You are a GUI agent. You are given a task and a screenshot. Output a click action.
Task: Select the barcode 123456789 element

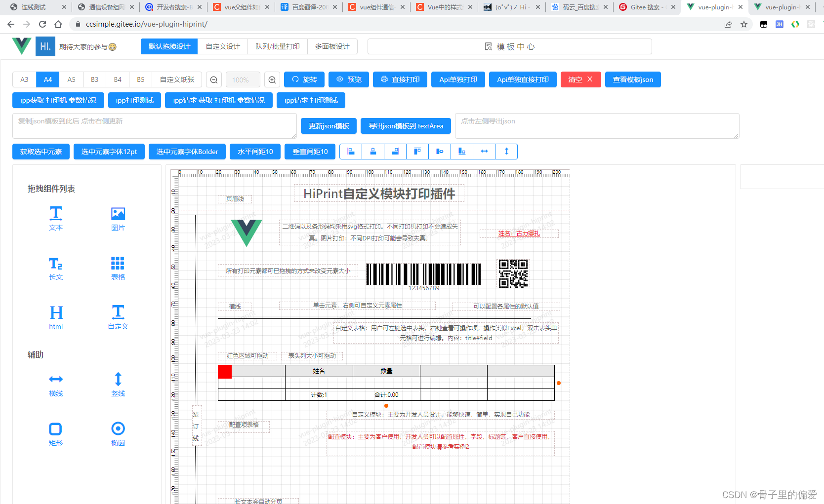click(x=423, y=276)
